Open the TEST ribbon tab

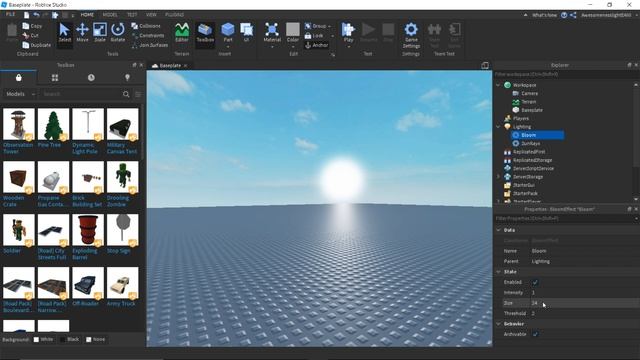tap(132, 15)
